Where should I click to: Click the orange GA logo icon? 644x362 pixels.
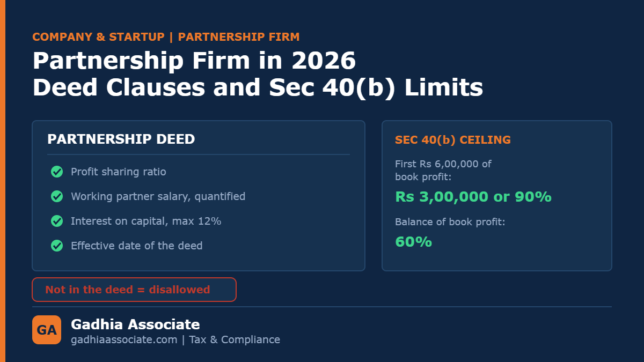[47, 330]
